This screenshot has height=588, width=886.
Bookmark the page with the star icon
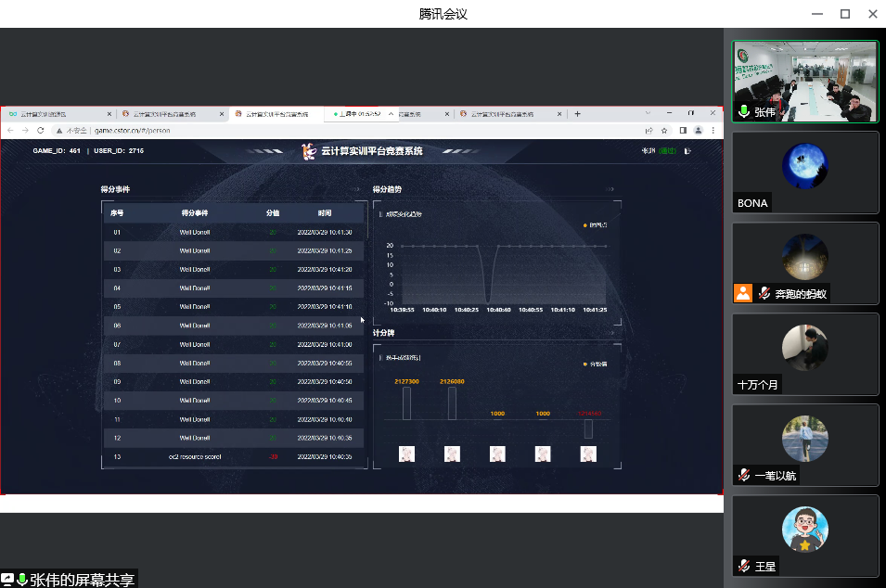pyautogui.click(x=664, y=131)
